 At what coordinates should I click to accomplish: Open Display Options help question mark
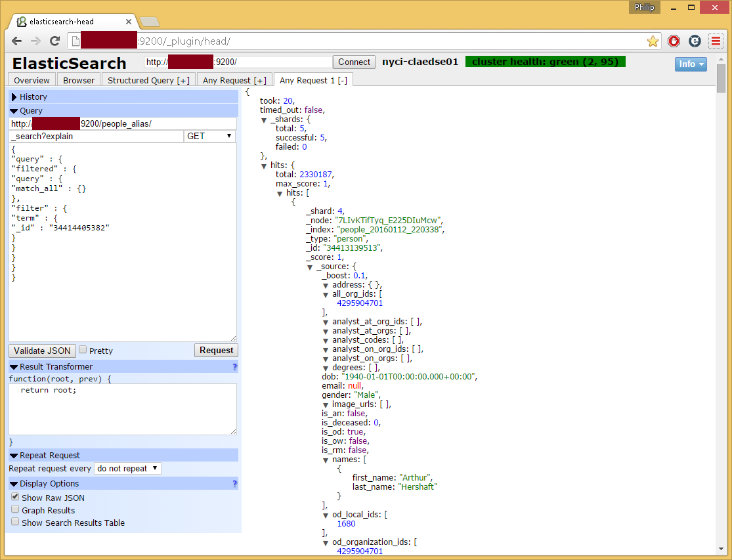tap(235, 483)
